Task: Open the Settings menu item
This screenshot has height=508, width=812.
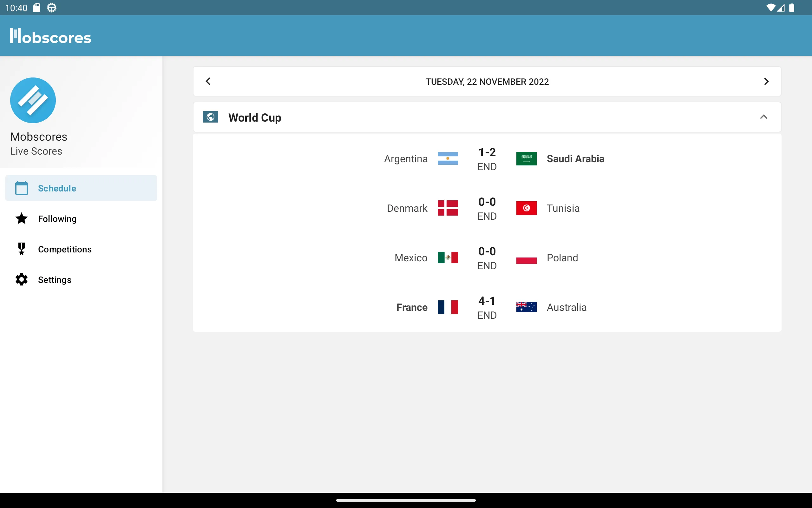Action: pyautogui.click(x=81, y=279)
